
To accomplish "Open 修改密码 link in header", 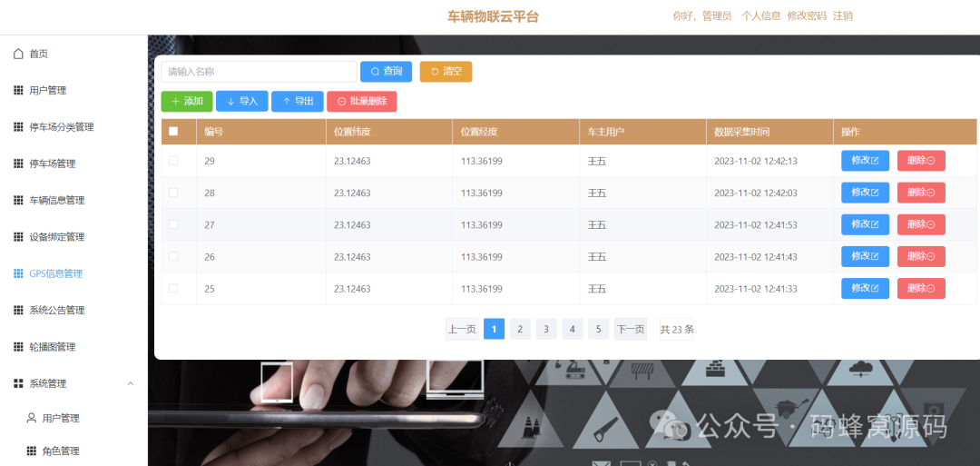I will [807, 16].
